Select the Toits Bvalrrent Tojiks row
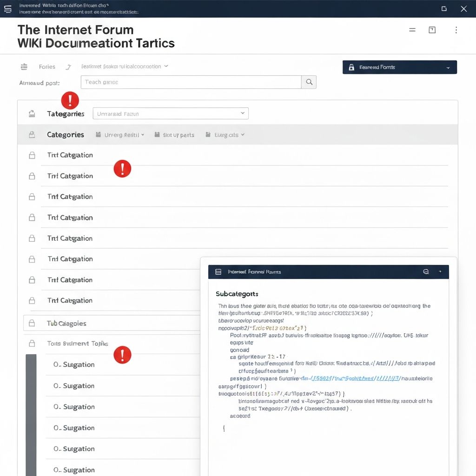 [x=78, y=344]
